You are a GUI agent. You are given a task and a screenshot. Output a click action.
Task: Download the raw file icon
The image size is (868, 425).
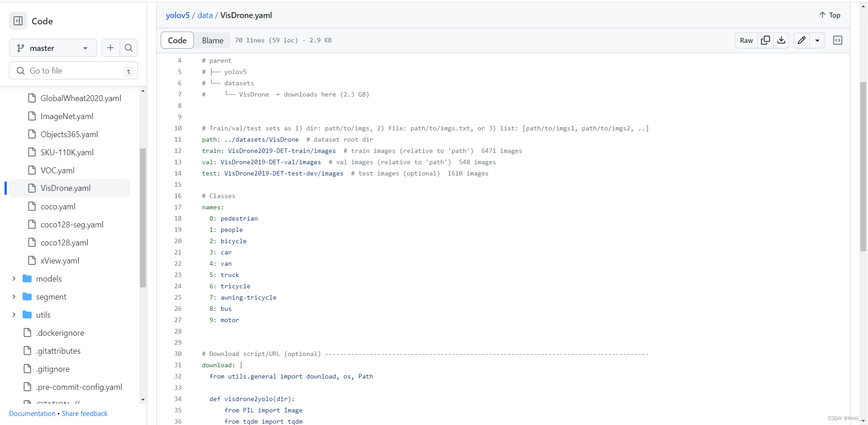781,40
